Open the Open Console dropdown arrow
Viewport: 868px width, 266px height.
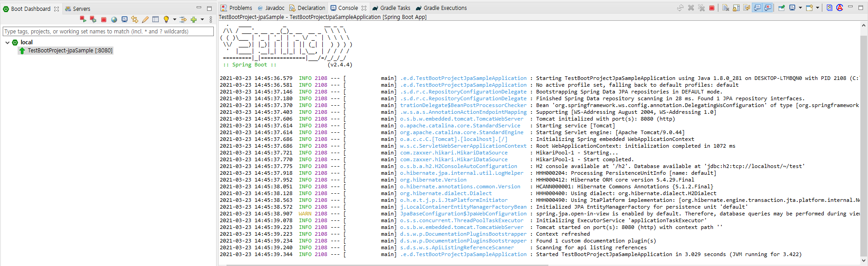817,8
